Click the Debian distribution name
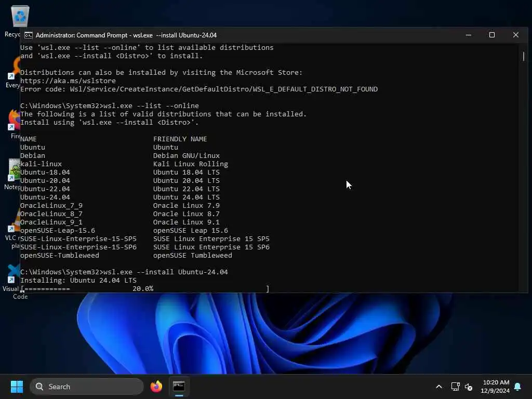The height and width of the screenshot is (399, 532). pos(33,156)
